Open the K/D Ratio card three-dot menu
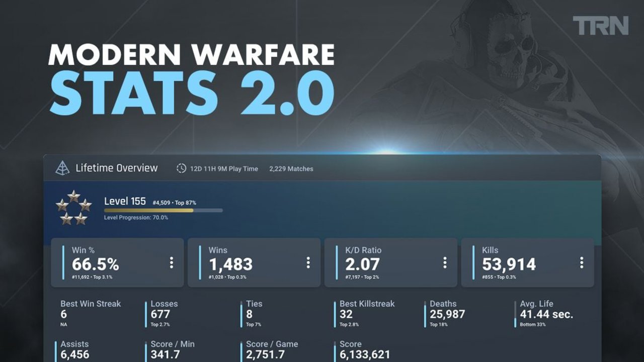The image size is (644, 362). [x=445, y=262]
